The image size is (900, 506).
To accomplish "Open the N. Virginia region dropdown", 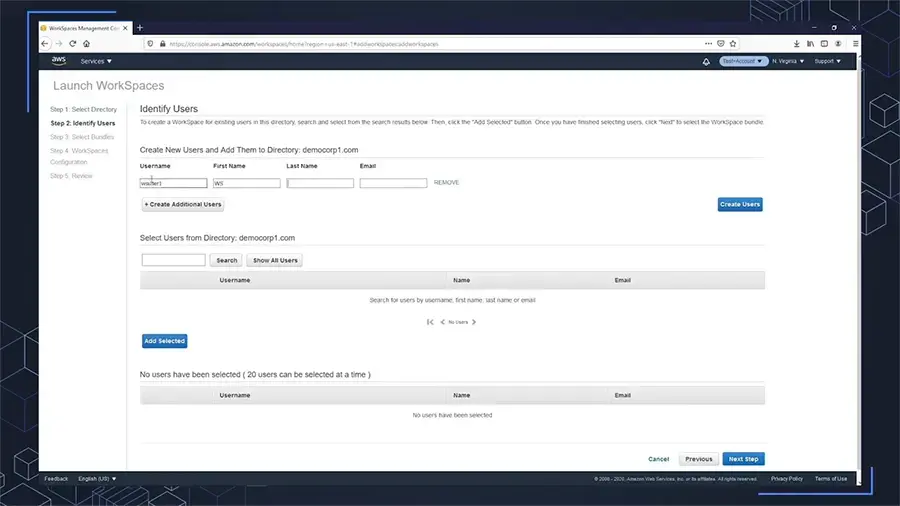I will tap(788, 61).
